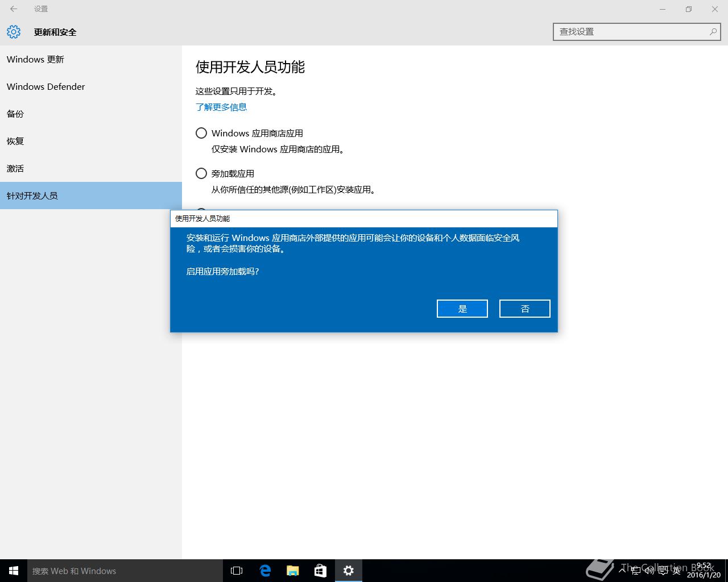The image size is (728, 582).
Task: Show hidden tray icons chevron
Action: pyautogui.click(x=622, y=571)
